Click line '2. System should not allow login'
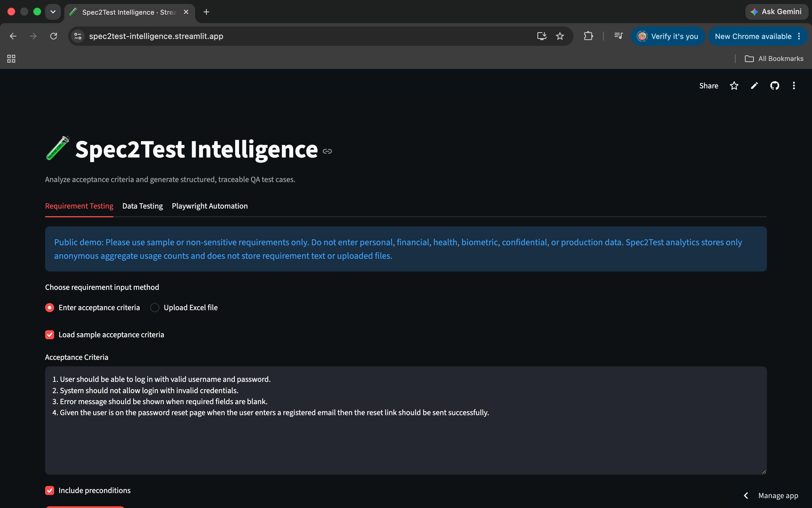The width and height of the screenshot is (812, 508). click(145, 390)
